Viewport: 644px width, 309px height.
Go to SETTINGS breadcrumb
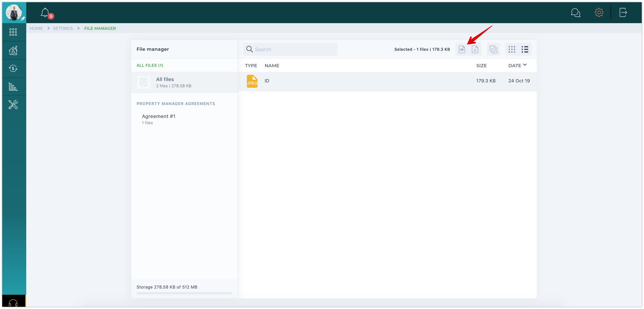click(63, 28)
